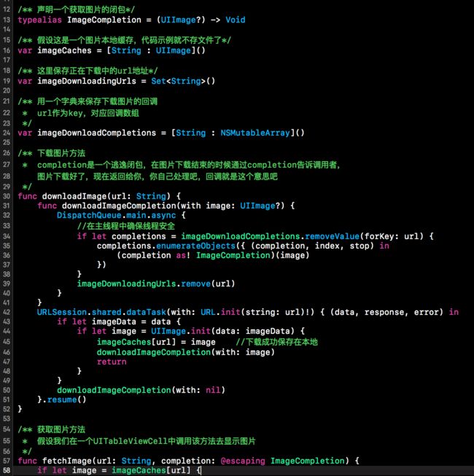Viewport: 474px width, 476px height.
Task: Click resume() call on line 51
Action: pyautogui.click(x=67, y=399)
